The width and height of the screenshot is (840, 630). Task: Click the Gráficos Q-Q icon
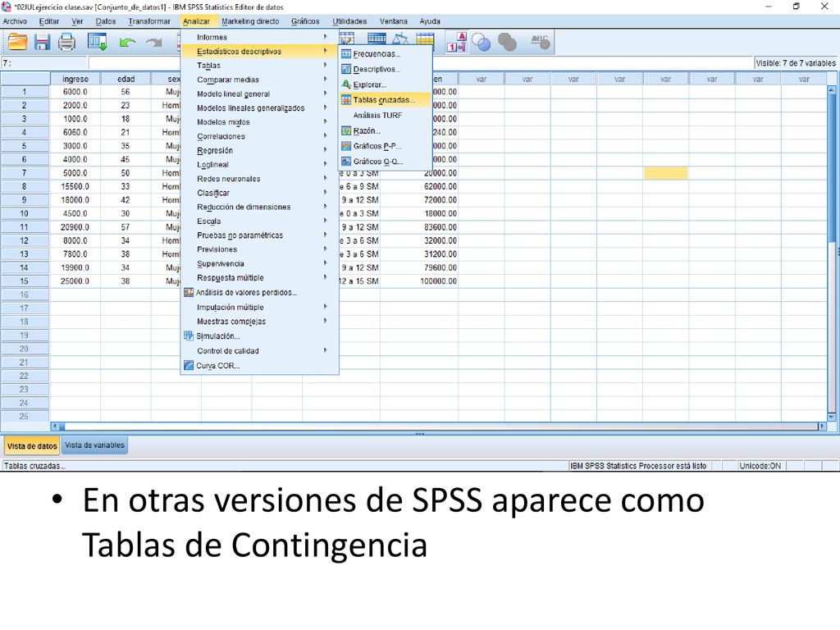coord(346,162)
